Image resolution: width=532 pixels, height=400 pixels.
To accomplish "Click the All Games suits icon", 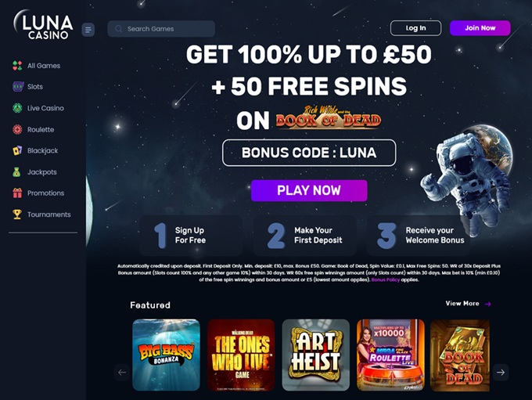I will [17, 66].
